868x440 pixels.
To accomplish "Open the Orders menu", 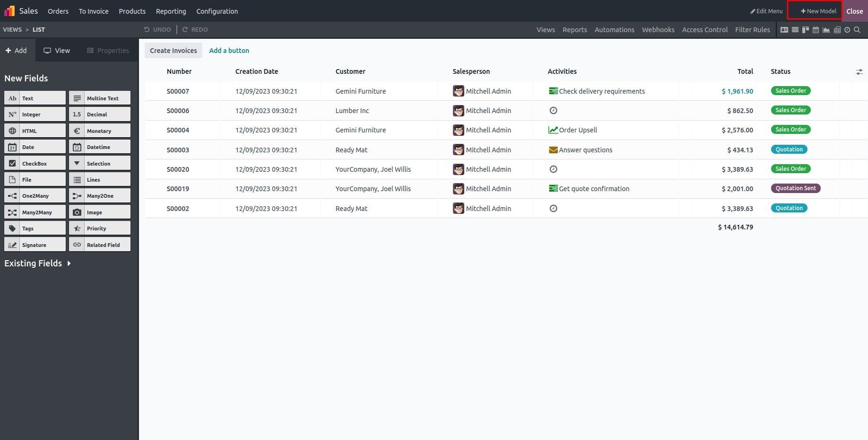I will [x=58, y=11].
